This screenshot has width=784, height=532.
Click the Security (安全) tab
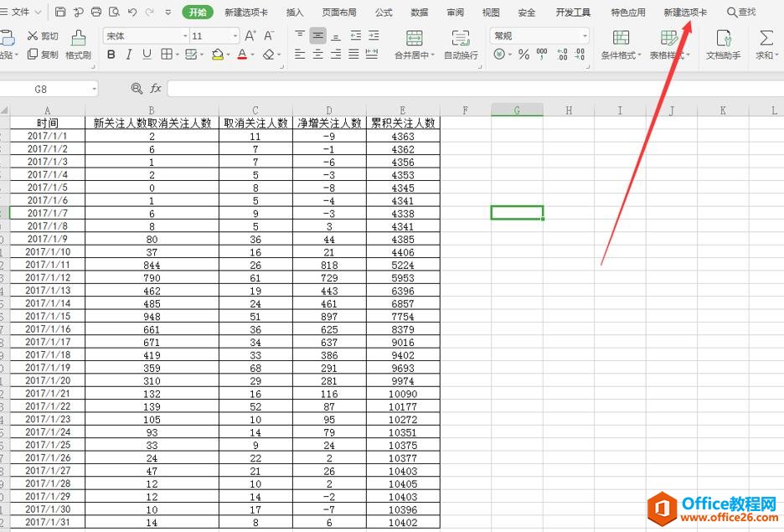(527, 12)
